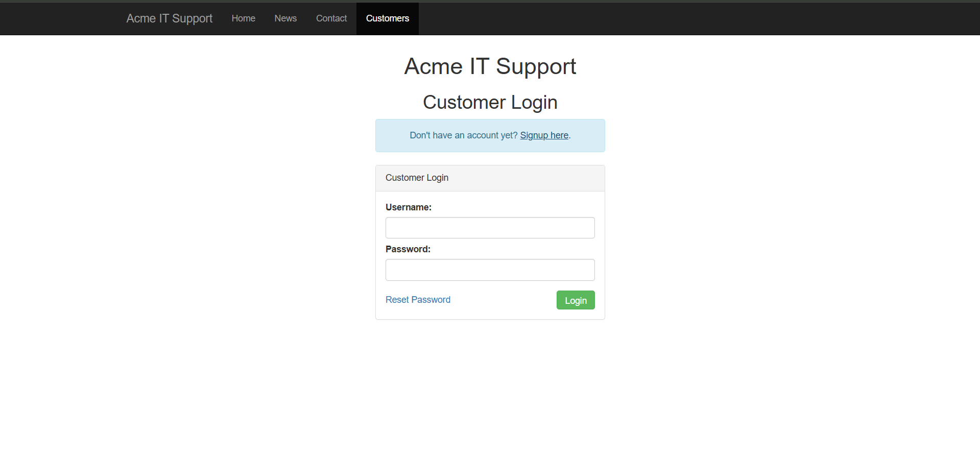Screen dimensions: 980x456
Task: Open the Reset Password link
Action: click(x=418, y=300)
